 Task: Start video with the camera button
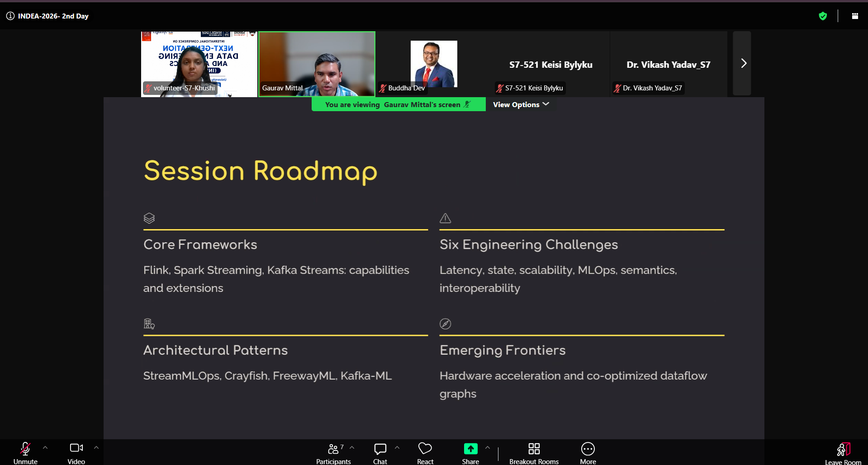click(76, 453)
